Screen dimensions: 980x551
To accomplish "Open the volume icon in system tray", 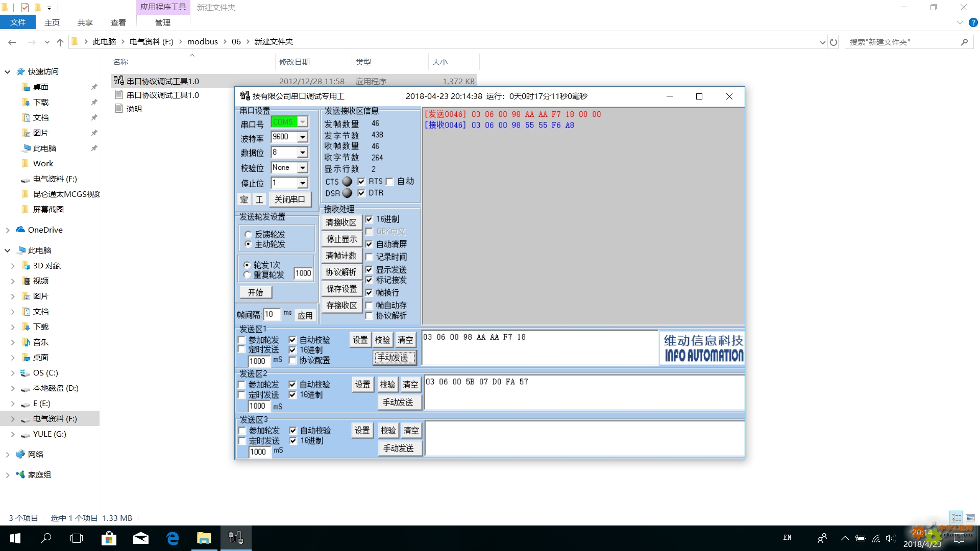I will 891,538.
